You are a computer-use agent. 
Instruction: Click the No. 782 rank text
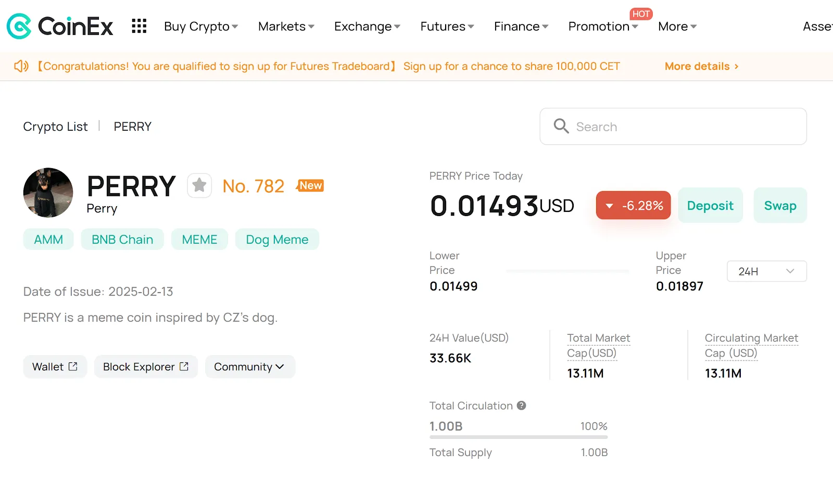254,186
